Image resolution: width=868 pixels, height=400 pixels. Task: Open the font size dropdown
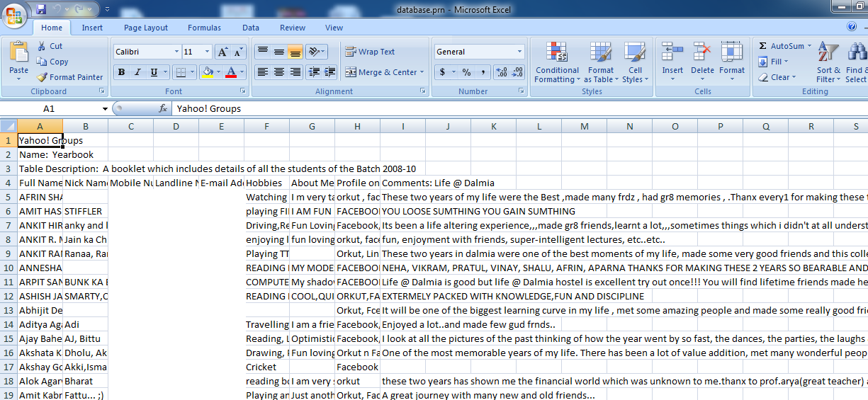tap(207, 52)
